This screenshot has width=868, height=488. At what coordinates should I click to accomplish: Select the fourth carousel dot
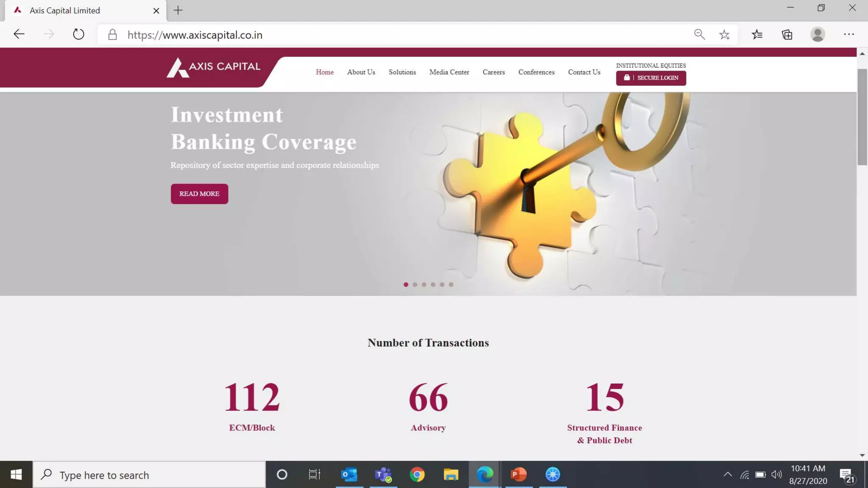[x=433, y=285]
